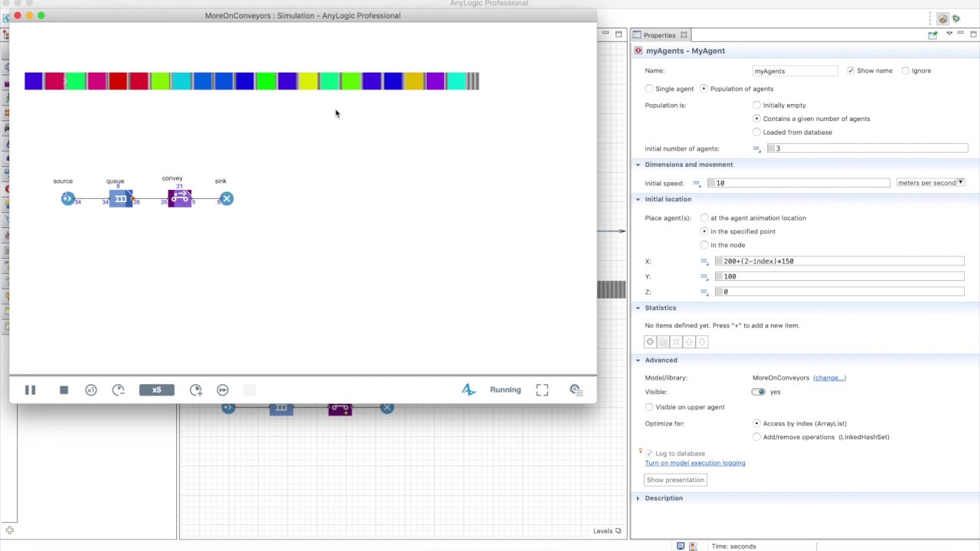Viewport: 980px width, 551px height.
Task: Open Turn on model execution logging link
Action: 695,463
